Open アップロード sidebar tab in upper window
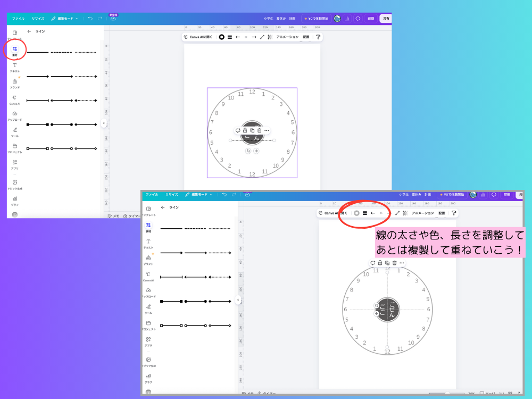 tap(14, 116)
